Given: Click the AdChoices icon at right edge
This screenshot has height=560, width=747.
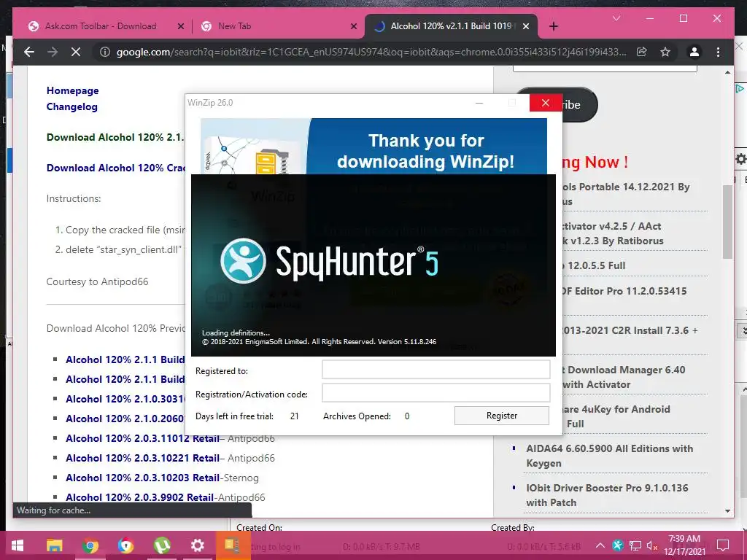Looking at the screenshot, I should (x=740, y=88).
